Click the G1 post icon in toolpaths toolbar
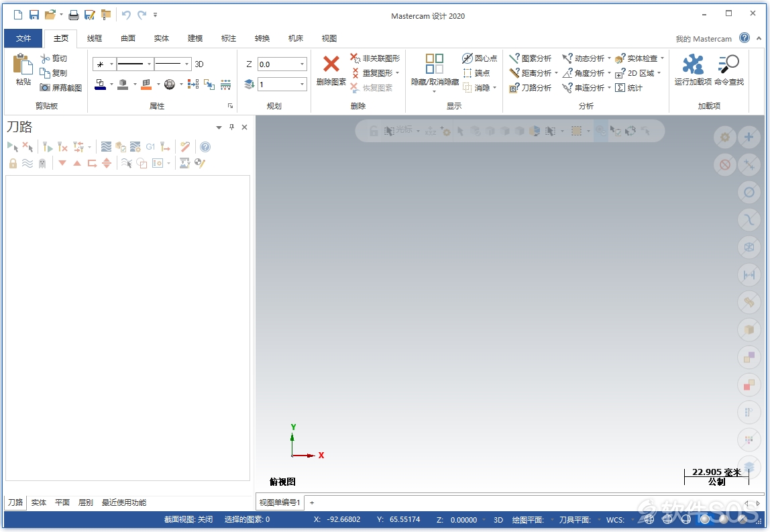Image resolution: width=770 pixels, height=532 pixels. click(x=150, y=146)
